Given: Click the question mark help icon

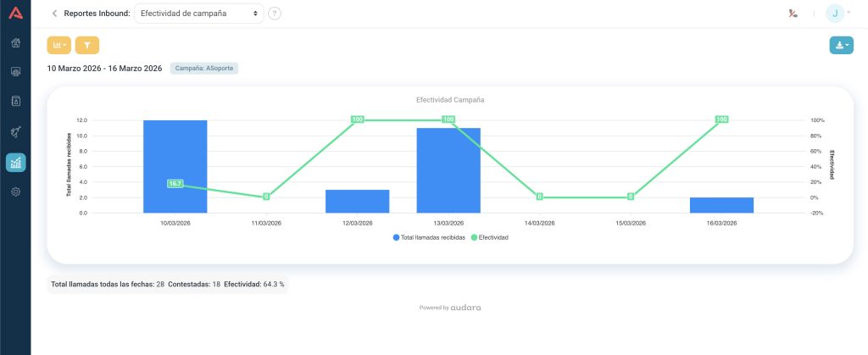Looking at the screenshot, I should [275, 14].
